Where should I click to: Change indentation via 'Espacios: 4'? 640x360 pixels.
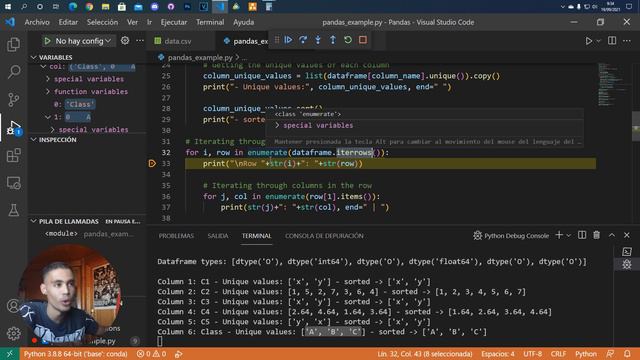(x=498, y=354)
